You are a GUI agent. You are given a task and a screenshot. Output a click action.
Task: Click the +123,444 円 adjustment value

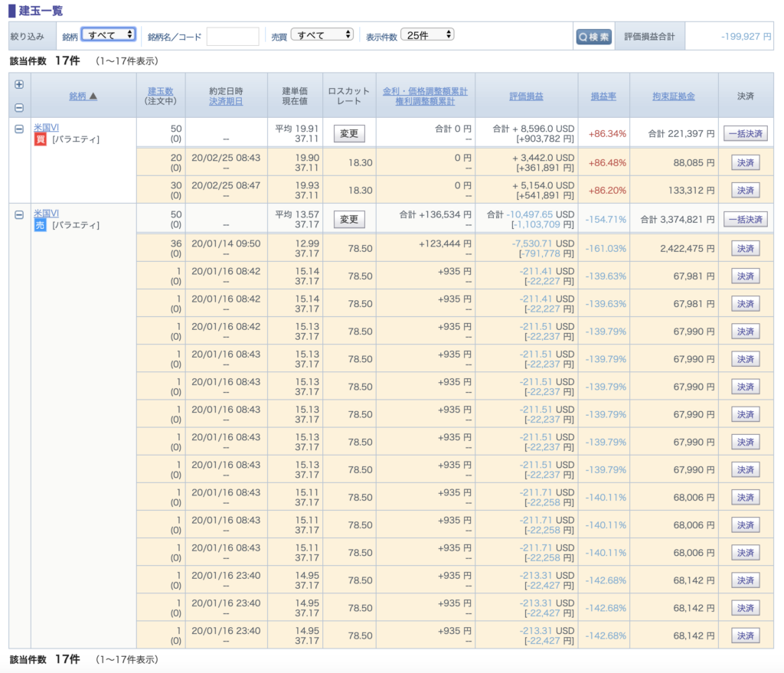[x=445, y=243]
